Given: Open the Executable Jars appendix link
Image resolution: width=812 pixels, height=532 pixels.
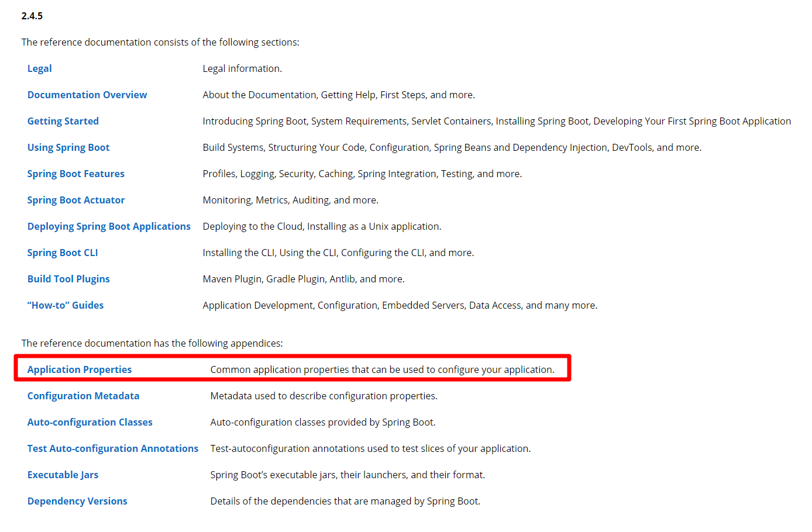Looking at the screenshot, I should click(x=63, y=475).
